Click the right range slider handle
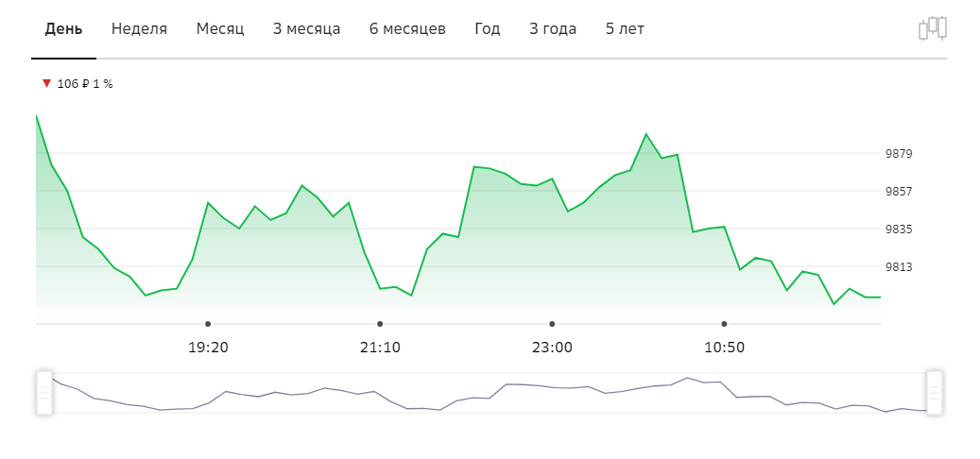980x459 pixels. pyautogui.click(x=935, y=393)
